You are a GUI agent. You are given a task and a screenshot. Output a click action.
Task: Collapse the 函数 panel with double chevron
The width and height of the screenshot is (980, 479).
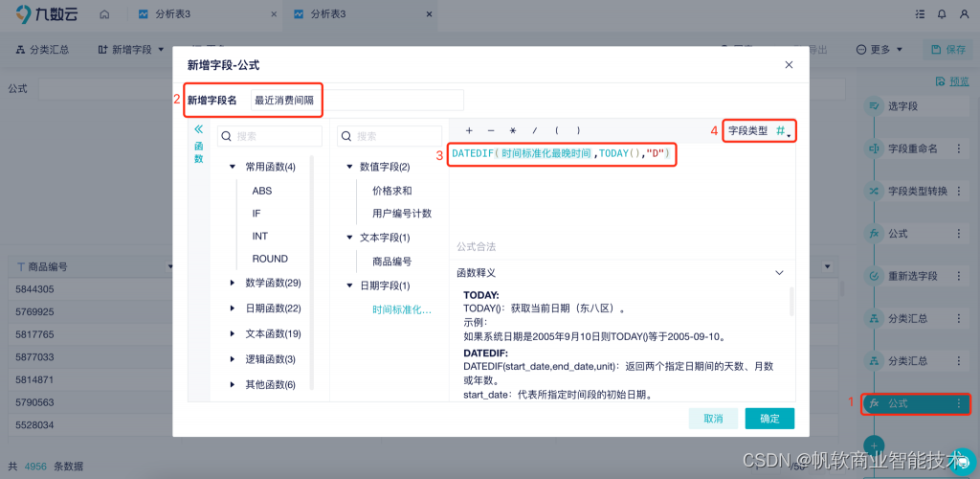pos(199,128)
